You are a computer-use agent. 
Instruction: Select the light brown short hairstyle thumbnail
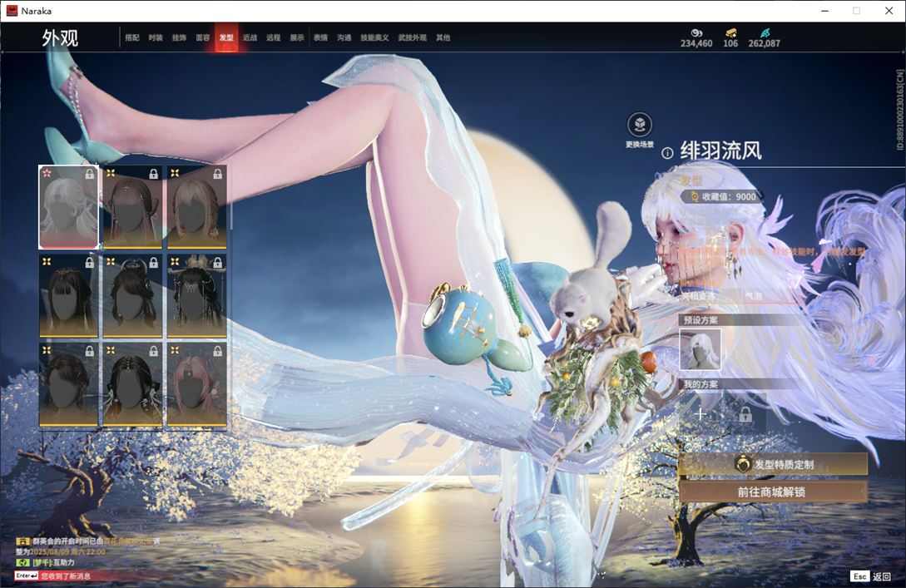pos(196,207)
